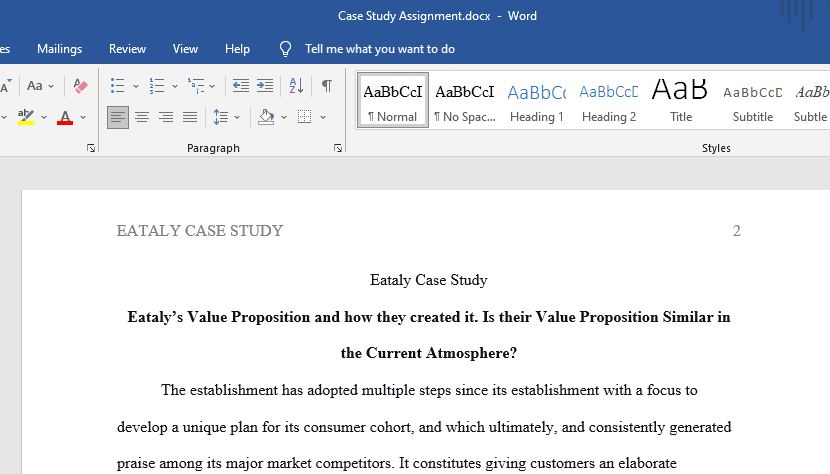Apply the Heading 2 style
The height and width of the screenshot is (474, 830).
click(x=609, y=100)
